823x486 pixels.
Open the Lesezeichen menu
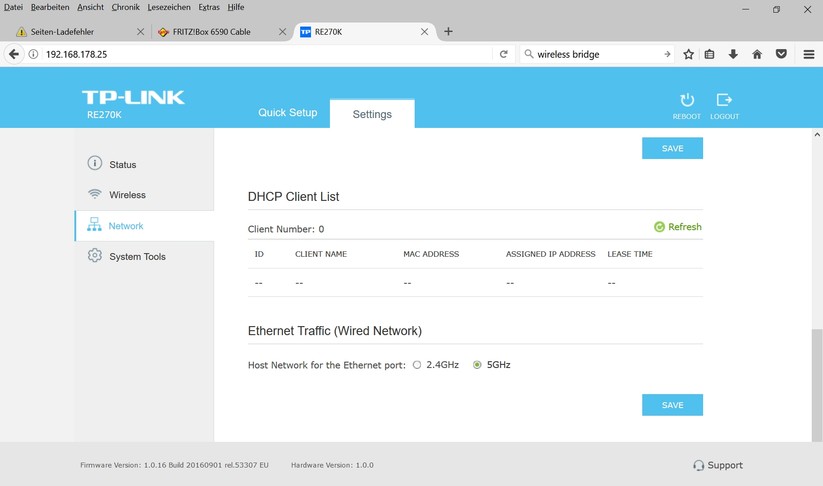169,7
